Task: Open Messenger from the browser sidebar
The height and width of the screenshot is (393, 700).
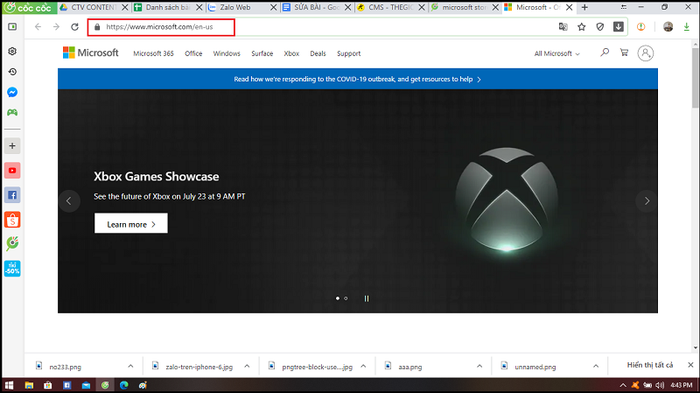Action: (x=12, y=92)
